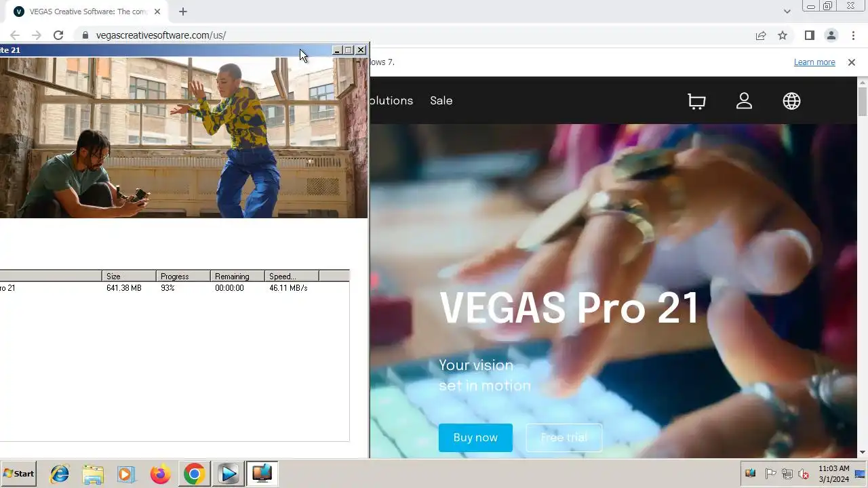Open the shopping cart icon on the website
Image resolution: width=868 pixels, height=488 pixels.
[696, 101]
